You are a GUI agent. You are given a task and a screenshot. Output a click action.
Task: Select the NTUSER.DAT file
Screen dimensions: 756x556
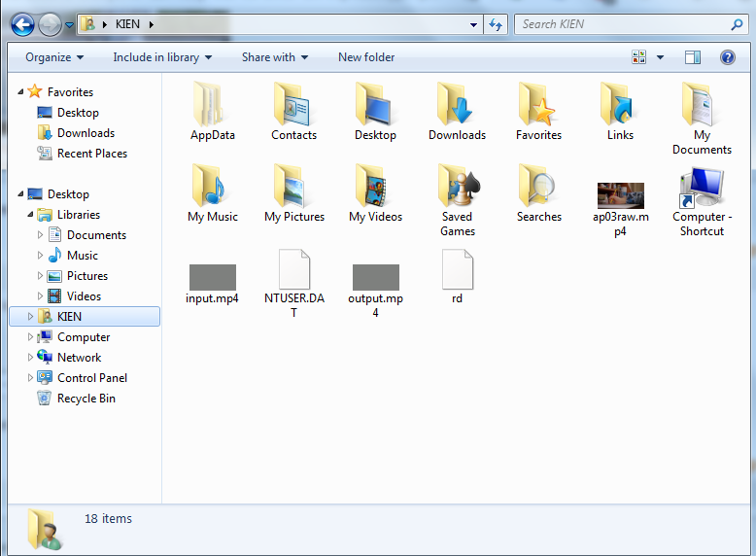click(x=293, y=284)
